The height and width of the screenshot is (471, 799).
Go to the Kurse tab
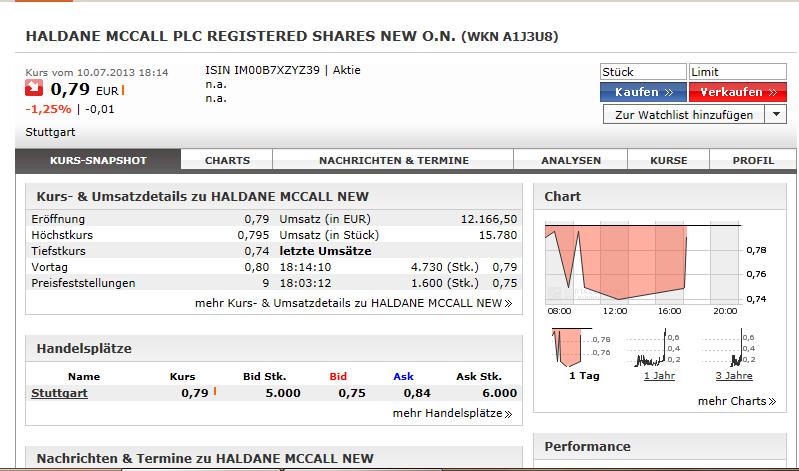[668, 160]
